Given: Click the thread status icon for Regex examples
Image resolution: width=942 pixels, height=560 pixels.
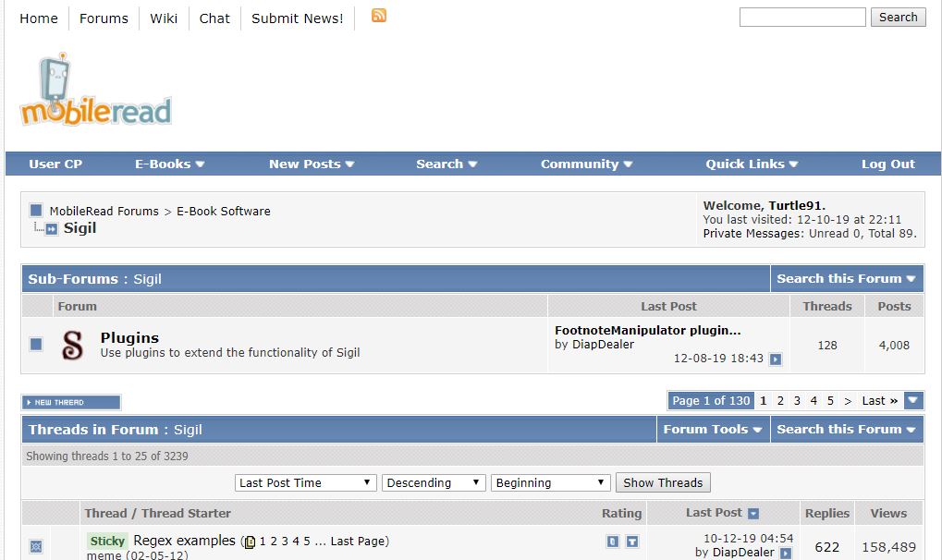Looking at the screenshot, I should [36, 546].
